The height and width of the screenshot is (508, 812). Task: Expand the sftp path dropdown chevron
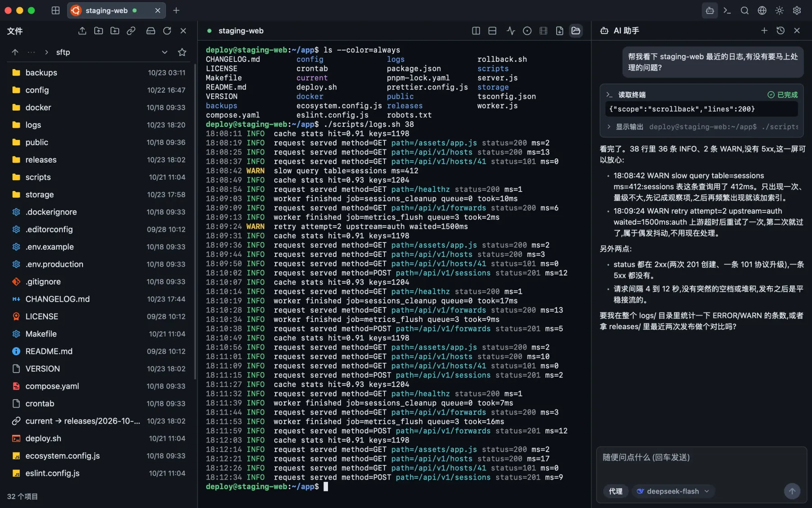click(165, 52)
